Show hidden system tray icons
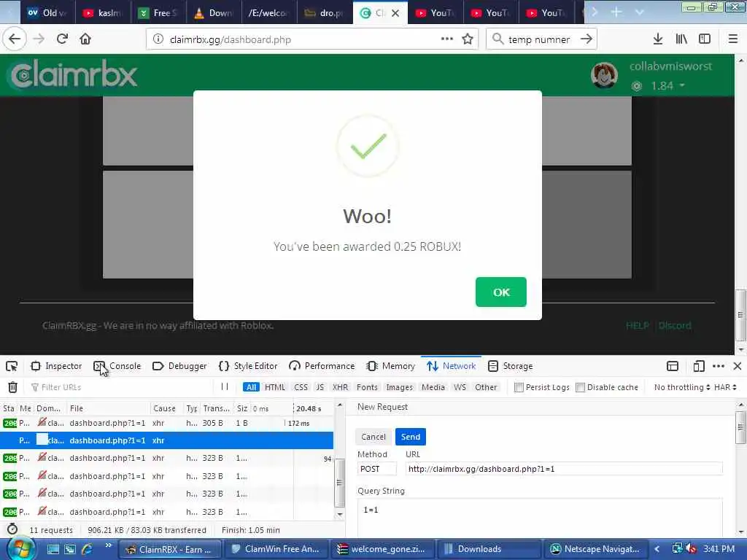The width and height of the screenshot is (747, 560). [x=657, y=549]
